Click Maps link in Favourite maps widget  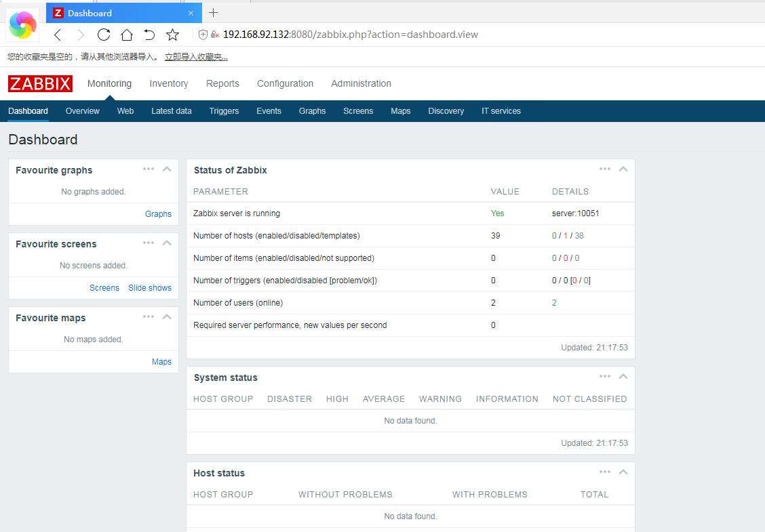[161, 362]
